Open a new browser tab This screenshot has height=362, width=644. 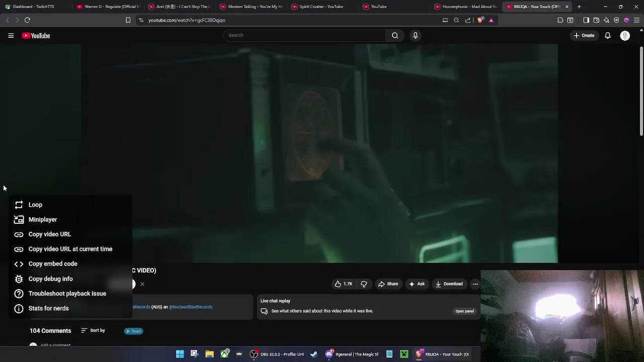tap(579, 7)
